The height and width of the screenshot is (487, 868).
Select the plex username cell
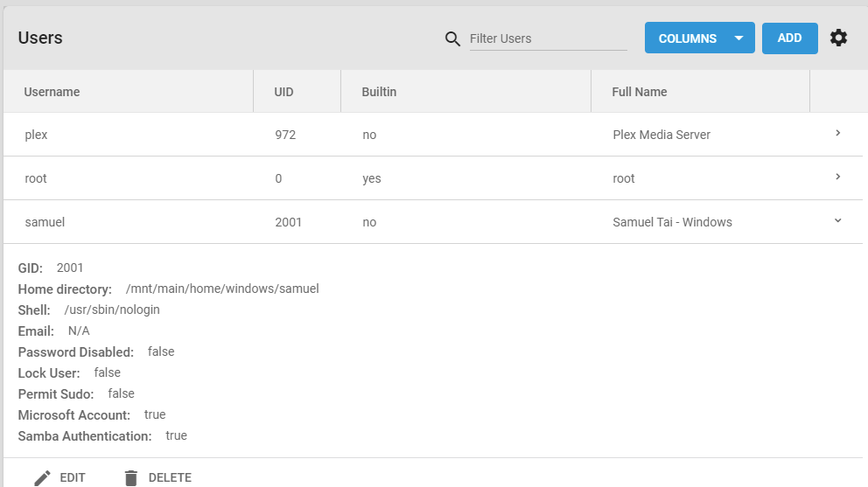[36, 135]
